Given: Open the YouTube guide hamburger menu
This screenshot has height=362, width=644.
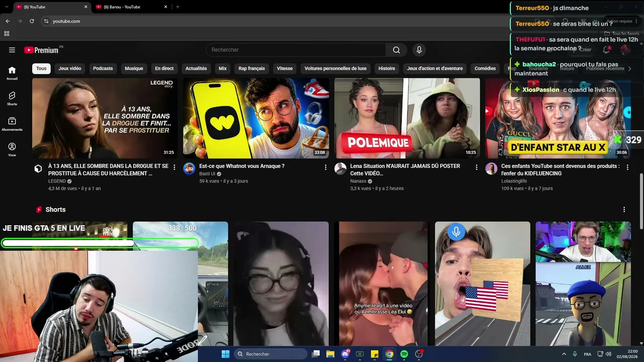Looking at the screenshot, I should 12,50.
